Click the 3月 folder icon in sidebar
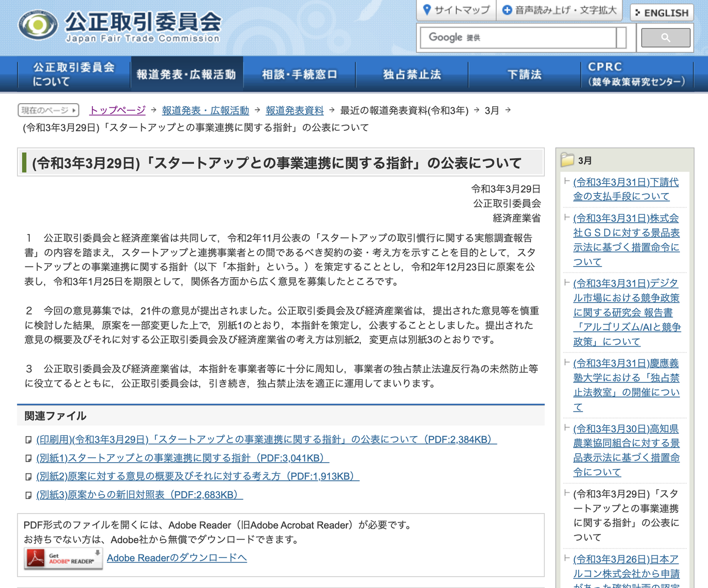 coord(567,160)
